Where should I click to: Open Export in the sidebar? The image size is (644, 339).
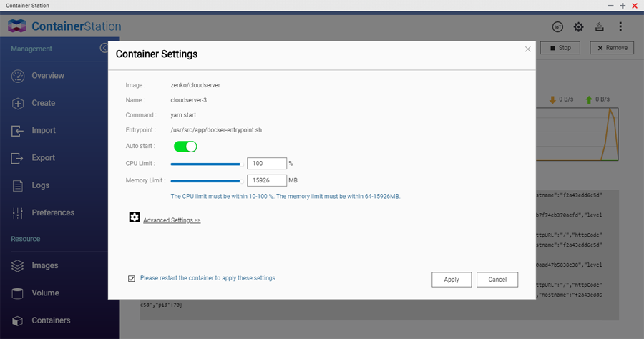pos(43,158)
